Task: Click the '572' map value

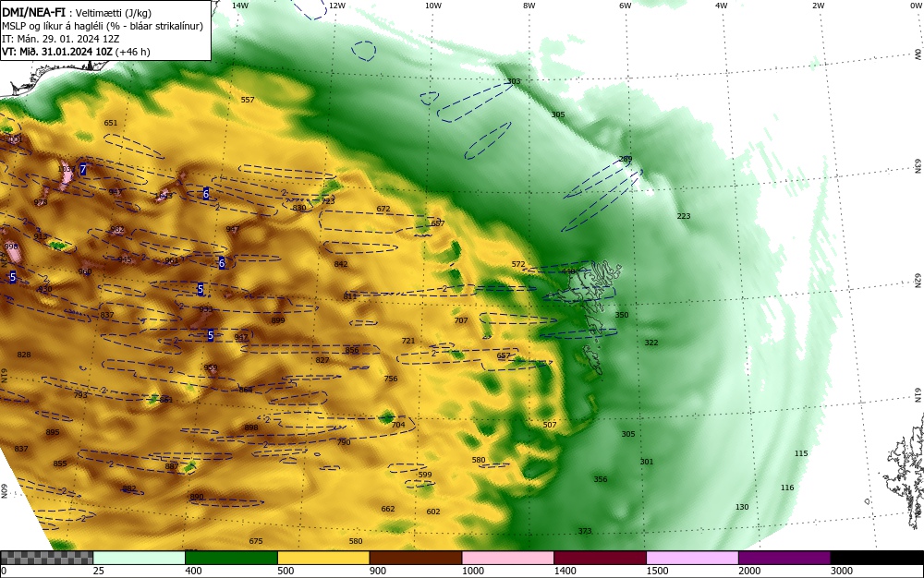Action: tap(518, 264)
